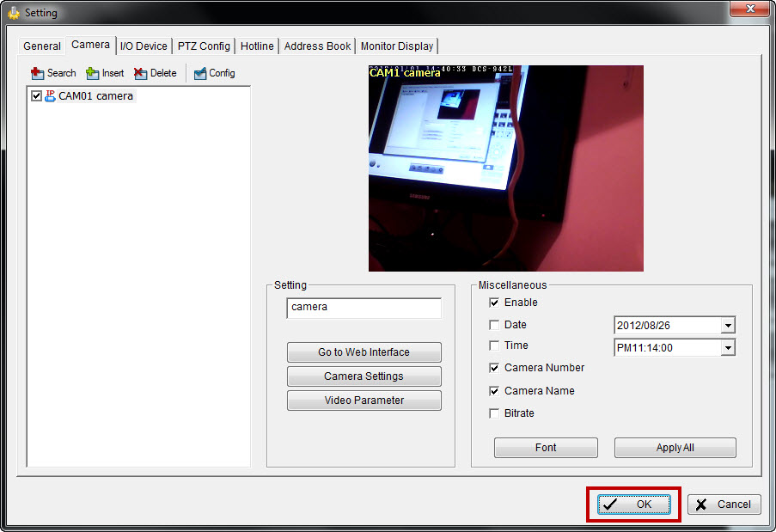Go to the Monitor Display tab
Screen dimensions: 776x532
coord(397,46)
